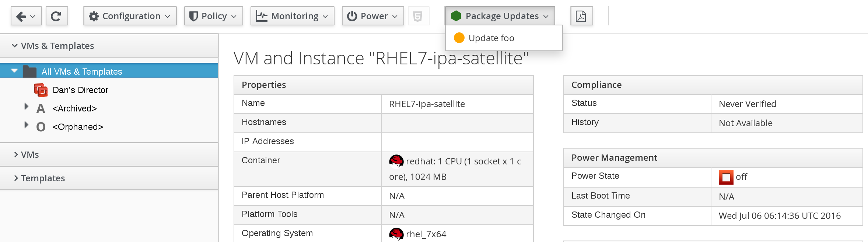This screenshot has height=242, width=868.
Task: Open the Power dropdown menu
Action: pos(372,16)
